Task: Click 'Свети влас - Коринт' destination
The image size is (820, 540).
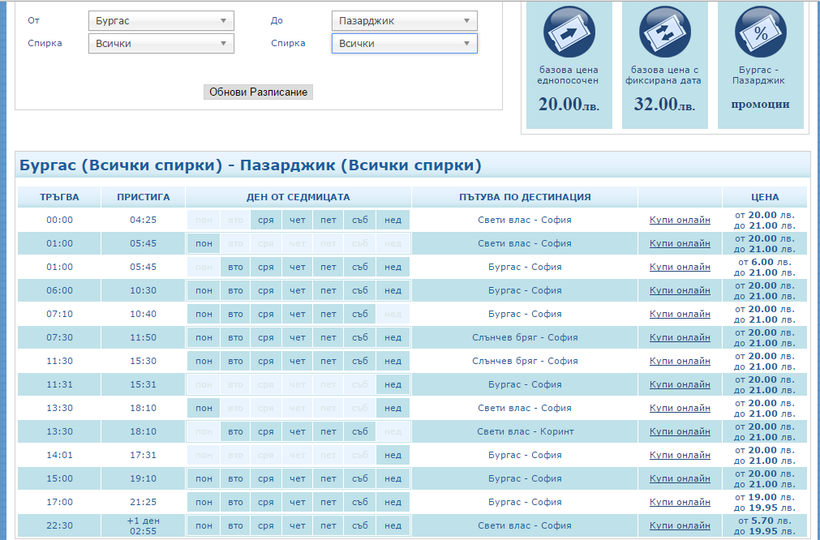Action: pos(524,432)
